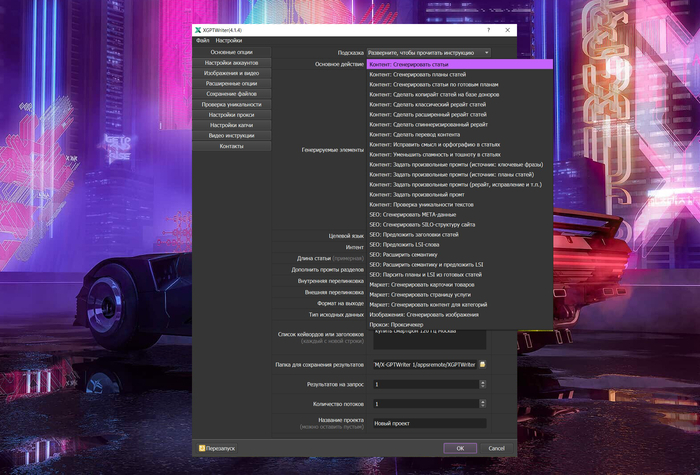Click the help question mark in title bar
Image resolution: width=700 pixels, height=475 pixels.
[x=488, y=30]
